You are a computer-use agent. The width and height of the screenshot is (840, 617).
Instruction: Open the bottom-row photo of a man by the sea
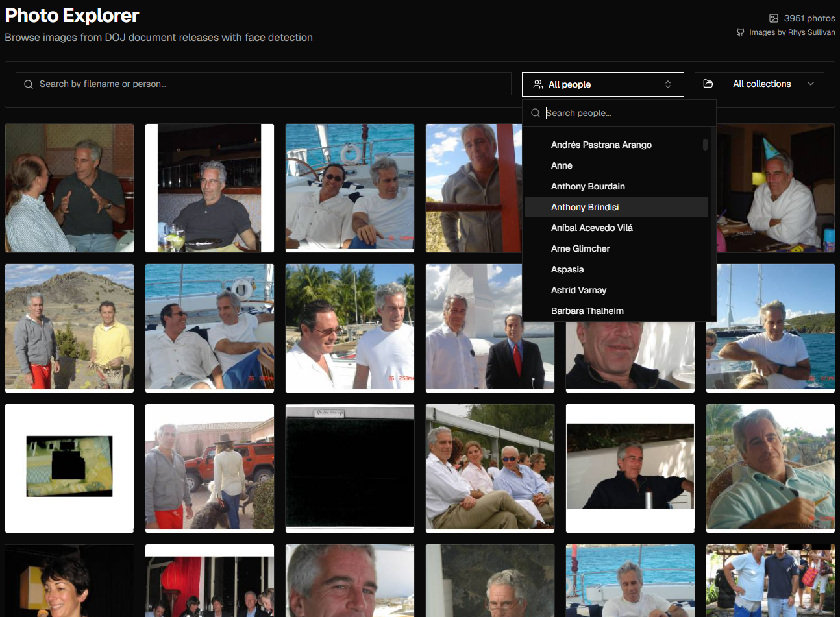[x=630, y=581]
